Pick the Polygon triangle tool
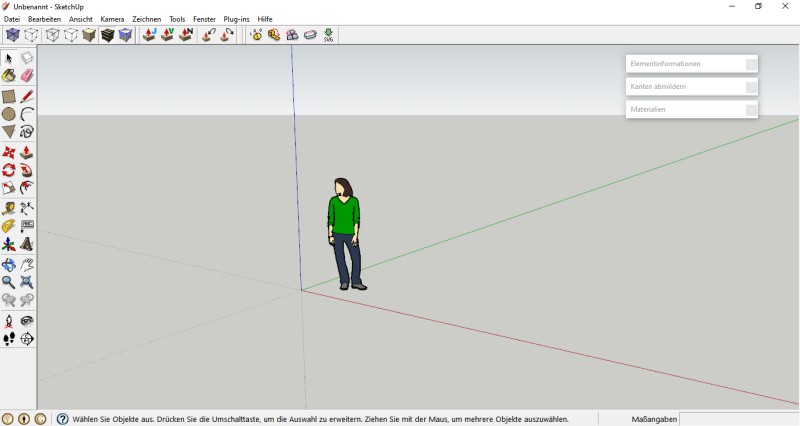This screenshot has width=800, height=426. 9,132
